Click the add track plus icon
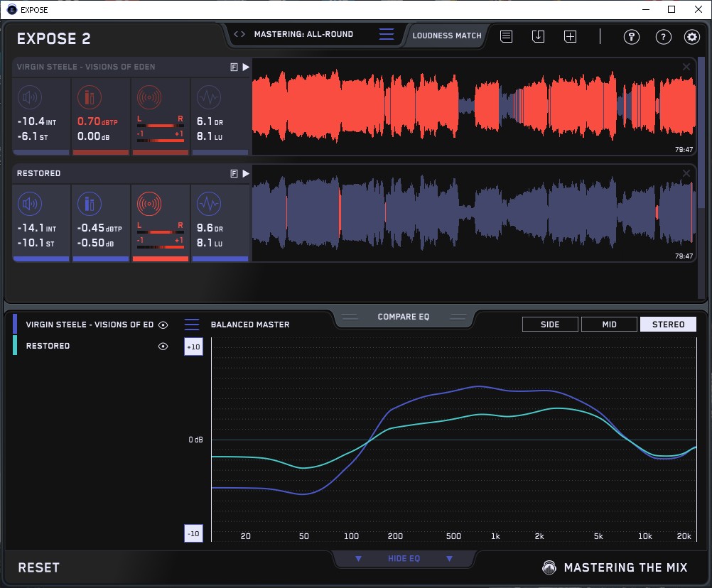712x588 pixels. [x=570, y=36]
